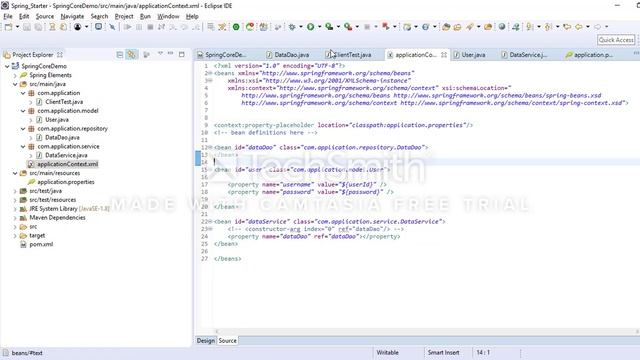Toggle Link with Editor in Project Explorer
640x360 pixels.
132,55
